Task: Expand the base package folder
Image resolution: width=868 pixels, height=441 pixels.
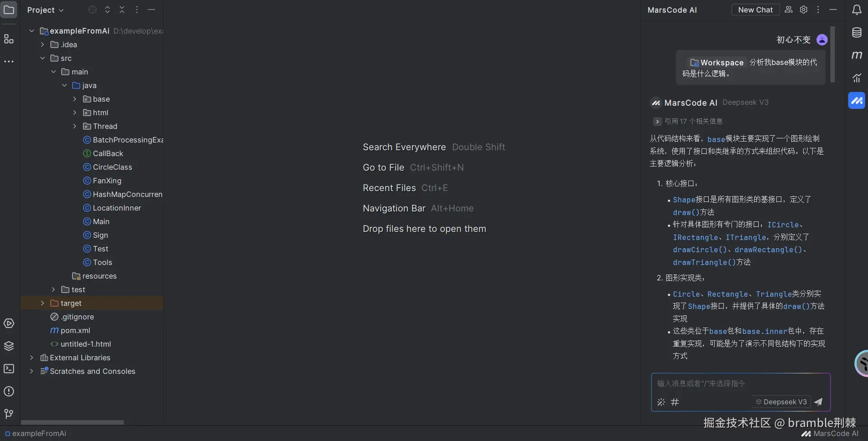Action: click(75, 99)
